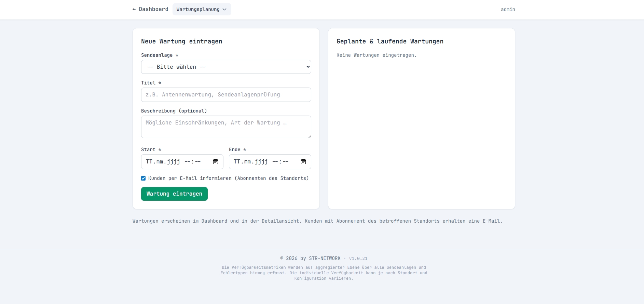The height and width of the screenshot is (304, 644).
Task: Open the Ende date calendar picker
Action: click(x=303, y=162)
